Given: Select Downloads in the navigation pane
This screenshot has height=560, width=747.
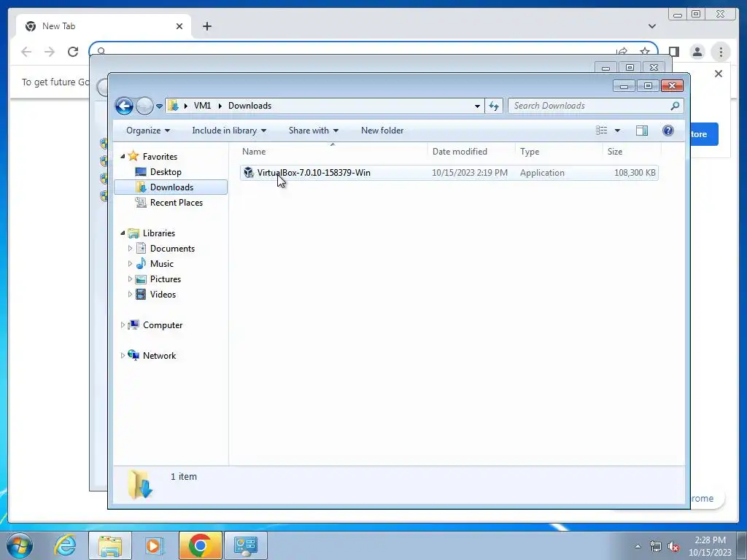Looking at the screenshot, I should click(171, 187).
